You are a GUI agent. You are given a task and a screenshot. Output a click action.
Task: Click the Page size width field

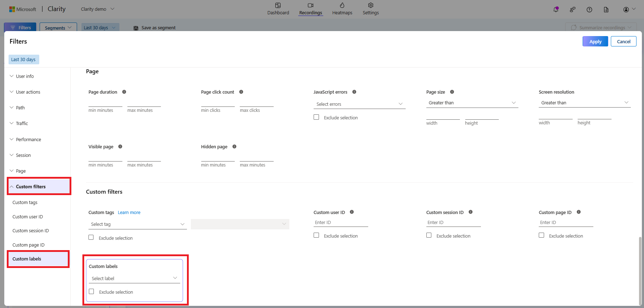[x=443, y=116]
